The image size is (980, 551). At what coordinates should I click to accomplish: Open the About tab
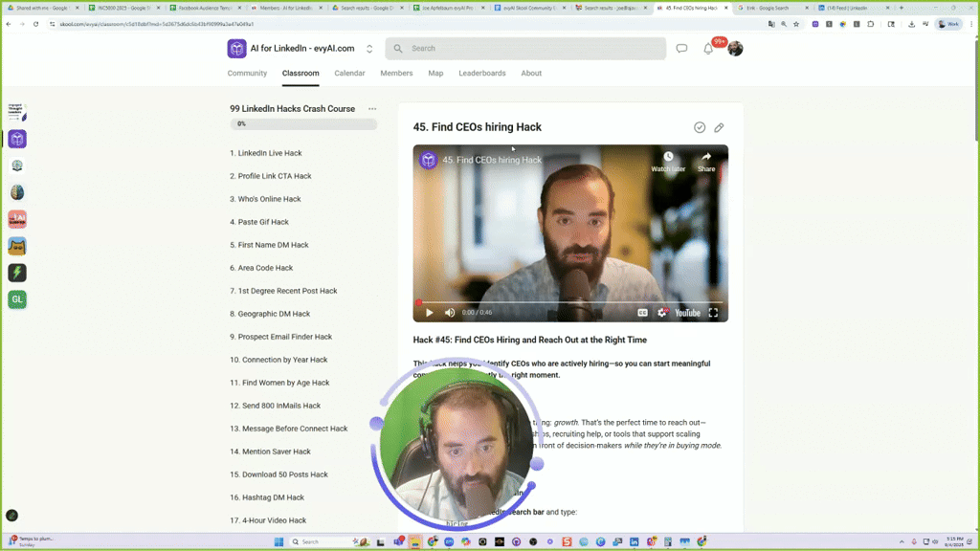531,73
